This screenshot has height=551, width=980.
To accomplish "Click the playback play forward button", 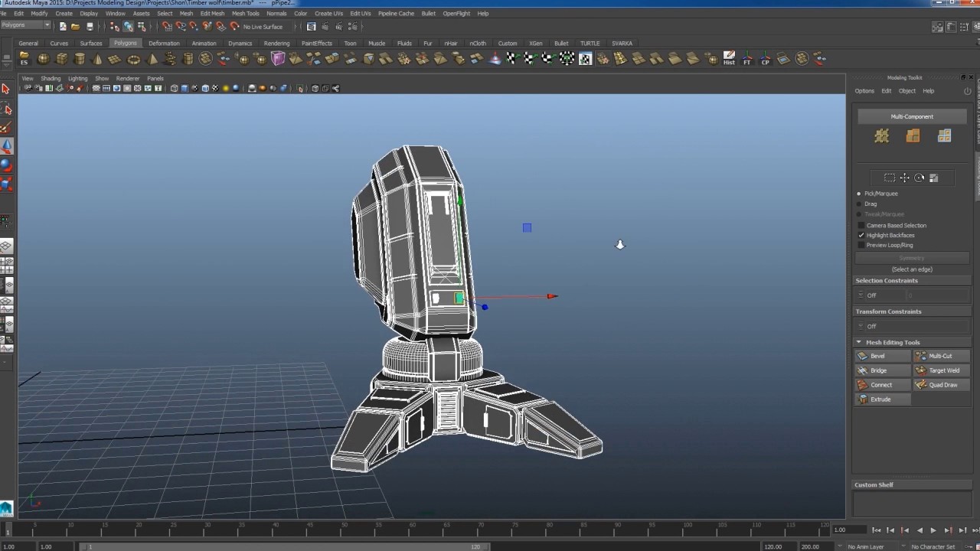I will 933,530.
